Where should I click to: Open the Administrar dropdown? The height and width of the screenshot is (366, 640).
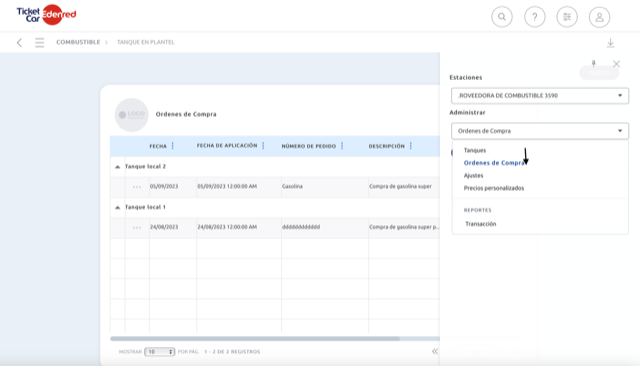click(540, 131)
